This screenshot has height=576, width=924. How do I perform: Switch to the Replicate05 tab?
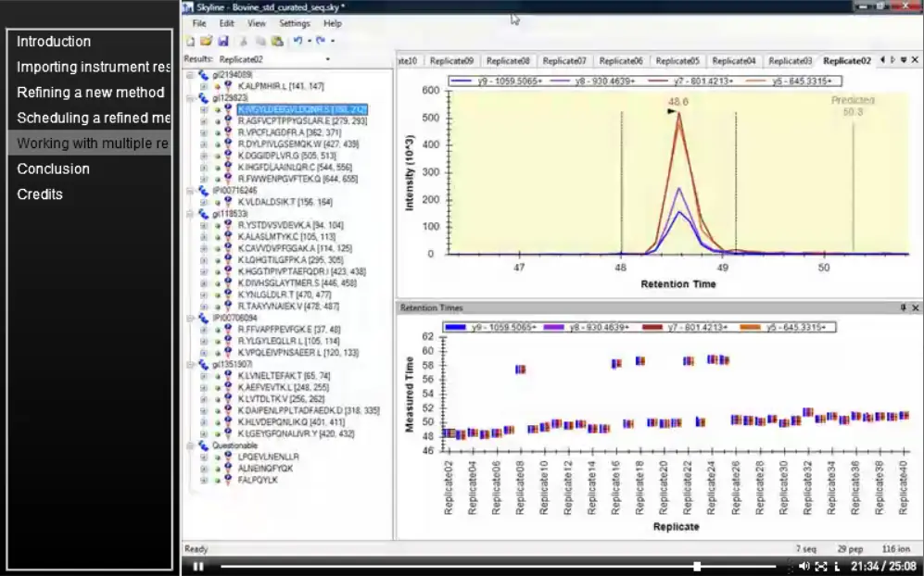point(677,61)
